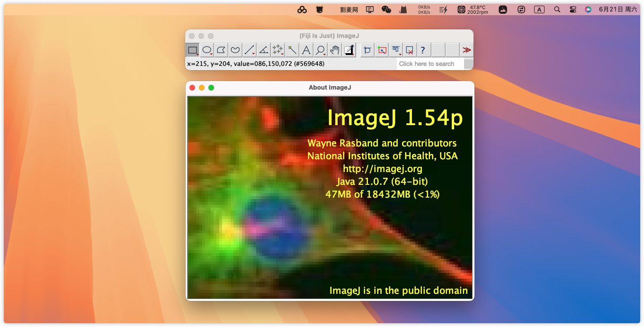Select the Magnifying glass zoom tool
Viewport: 644px width, 327px height.
point(321,50)
